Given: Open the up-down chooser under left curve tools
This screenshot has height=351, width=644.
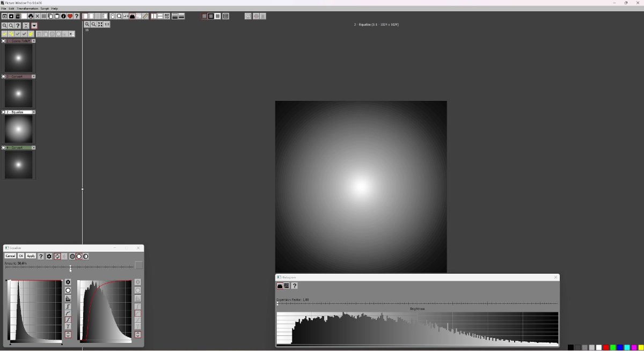Looking at the screenshot, I should 68,334.
